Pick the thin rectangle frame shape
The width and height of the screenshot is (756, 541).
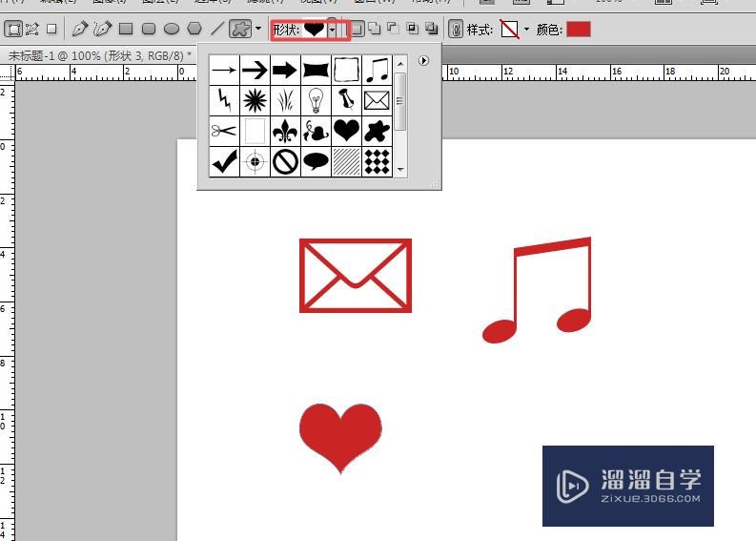tap(255, 131)
